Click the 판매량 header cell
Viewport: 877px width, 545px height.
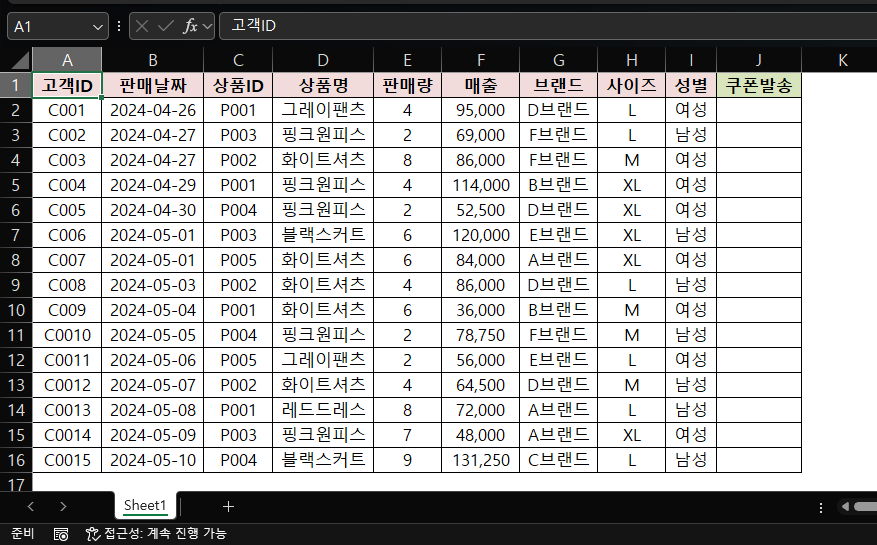click(x=407, y=85)
